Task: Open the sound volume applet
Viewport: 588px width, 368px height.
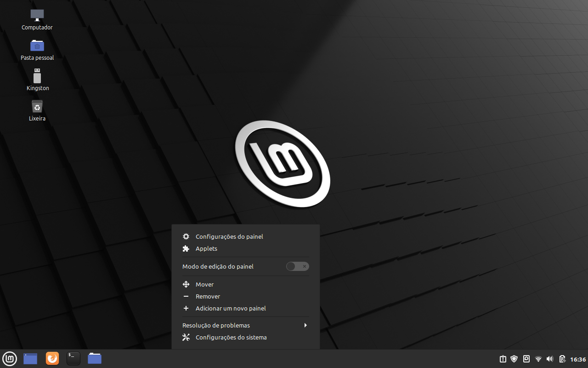Action: tap(550, 359)
